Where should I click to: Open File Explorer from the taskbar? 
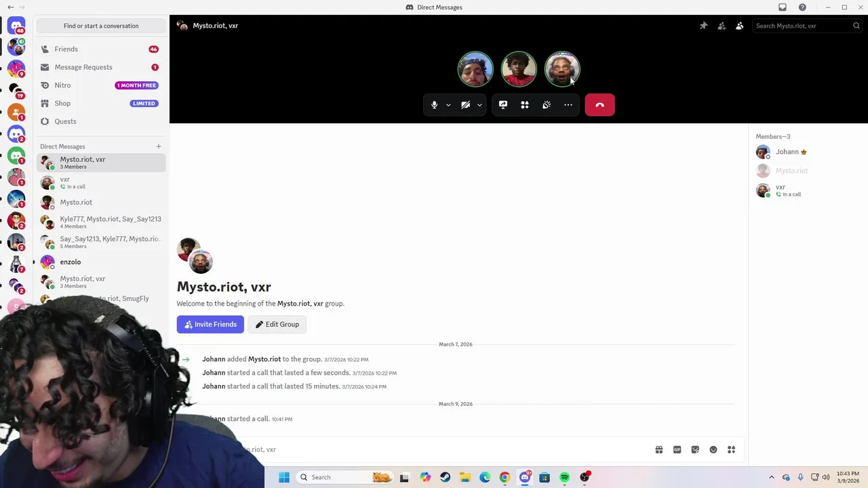point(465,477)
